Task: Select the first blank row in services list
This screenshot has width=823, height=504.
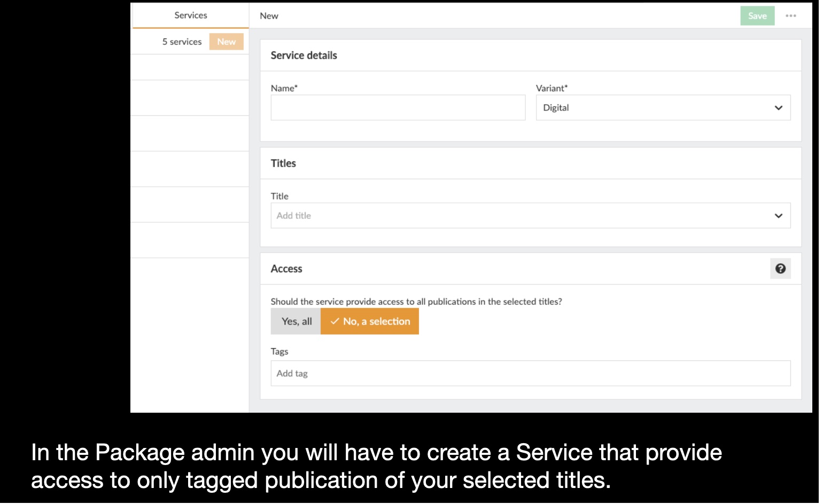Action: click(190, 67)
